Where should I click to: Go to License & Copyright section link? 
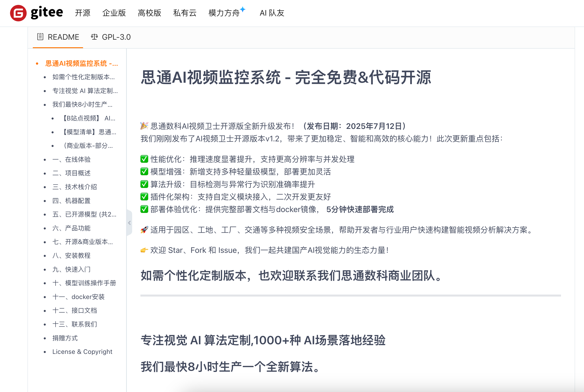82,351
